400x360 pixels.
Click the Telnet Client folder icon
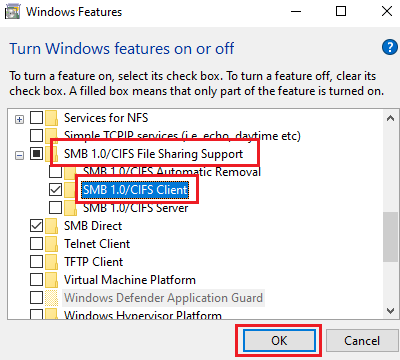point(52,244)
